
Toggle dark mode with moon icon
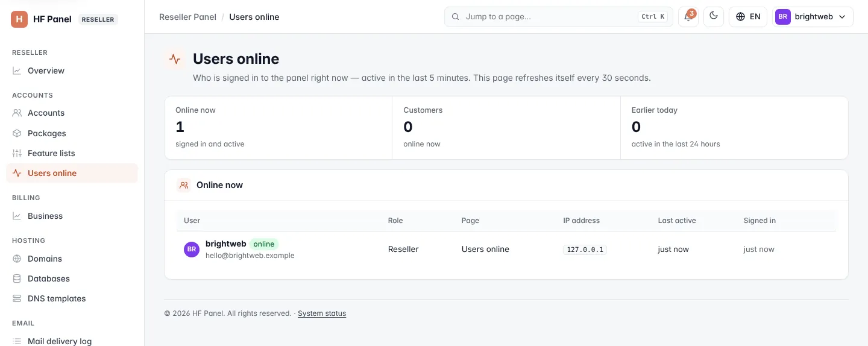click(714, 17)
